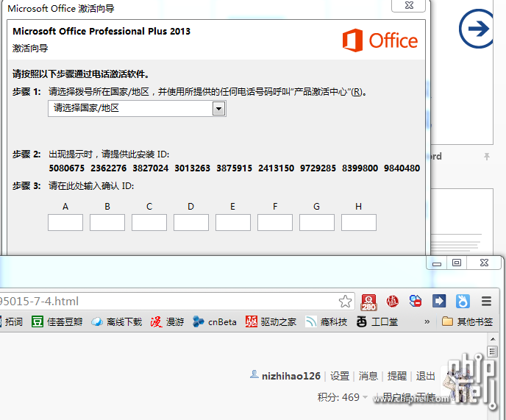
Task: Click the nizhihao126 username link
Action: (x=291, y=376)
